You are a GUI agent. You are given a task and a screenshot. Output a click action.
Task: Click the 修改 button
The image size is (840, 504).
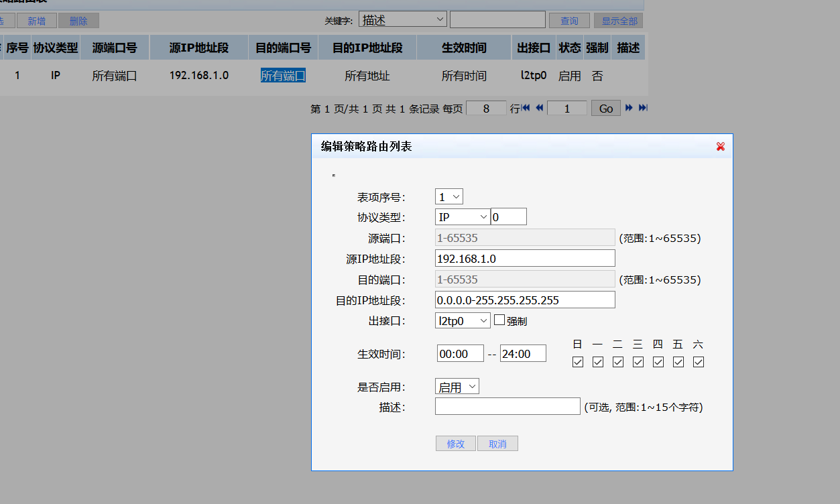456,444
